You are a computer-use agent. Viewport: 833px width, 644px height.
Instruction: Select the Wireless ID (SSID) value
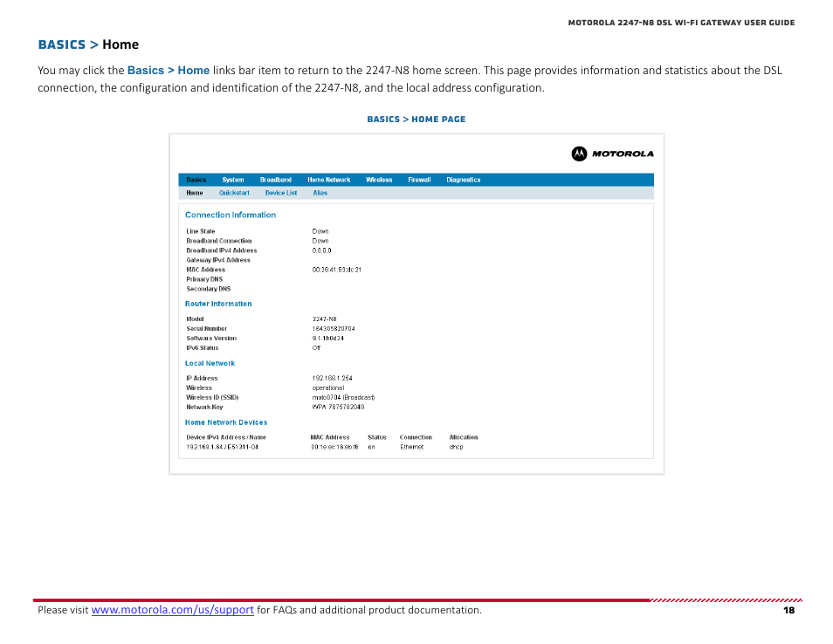pyautogui.click(x=343, y=398)
